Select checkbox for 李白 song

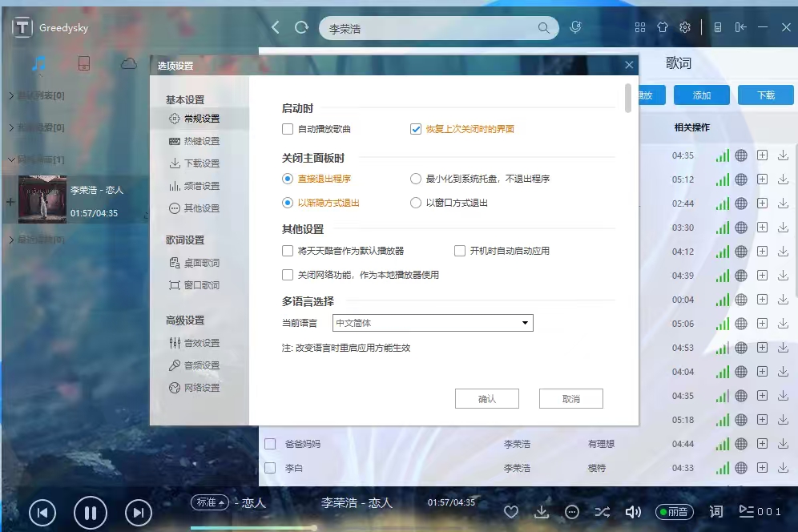coord(270,468)
